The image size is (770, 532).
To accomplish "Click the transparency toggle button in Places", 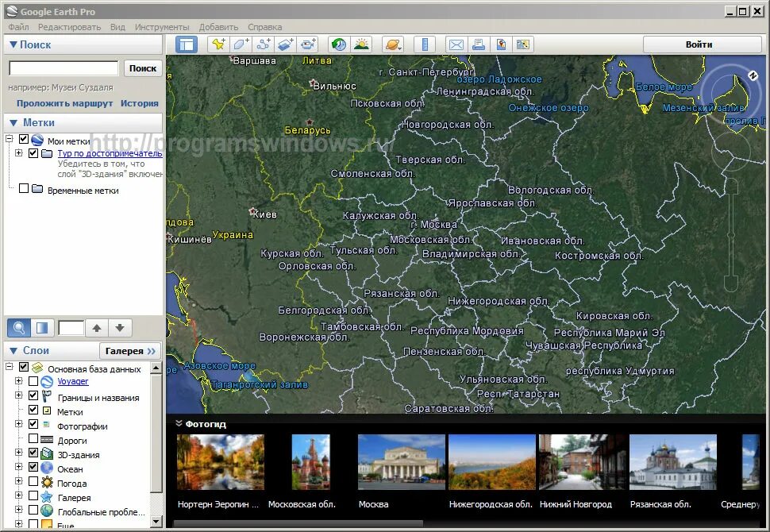I will tap(42, 328).
